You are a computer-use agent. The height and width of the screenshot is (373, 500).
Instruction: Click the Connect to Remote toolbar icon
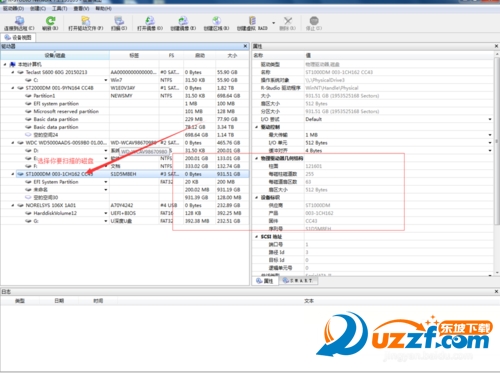pos(19,23)
